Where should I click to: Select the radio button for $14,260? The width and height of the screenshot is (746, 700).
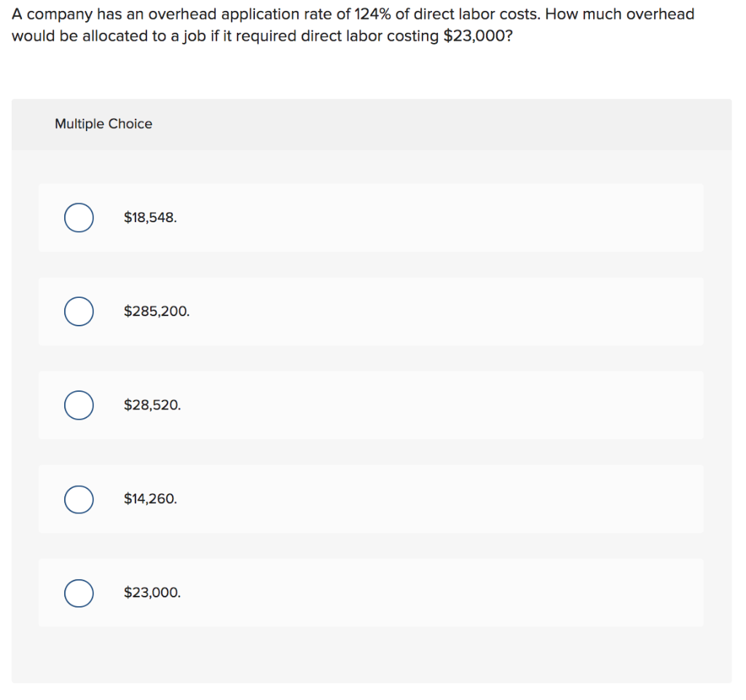coord(79,499)
